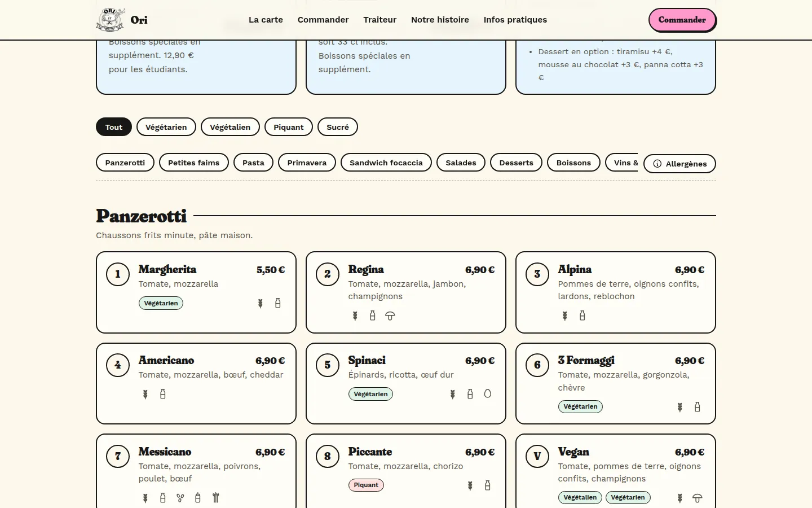
Task: Switch to the Petites faims category
Action: [194, 163]
